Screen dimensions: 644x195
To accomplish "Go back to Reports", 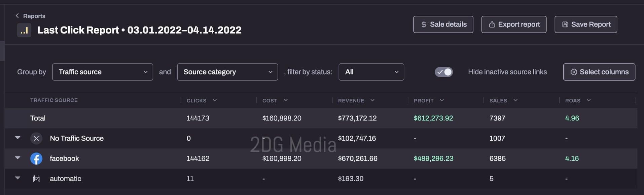I will (x=34, y=16).
